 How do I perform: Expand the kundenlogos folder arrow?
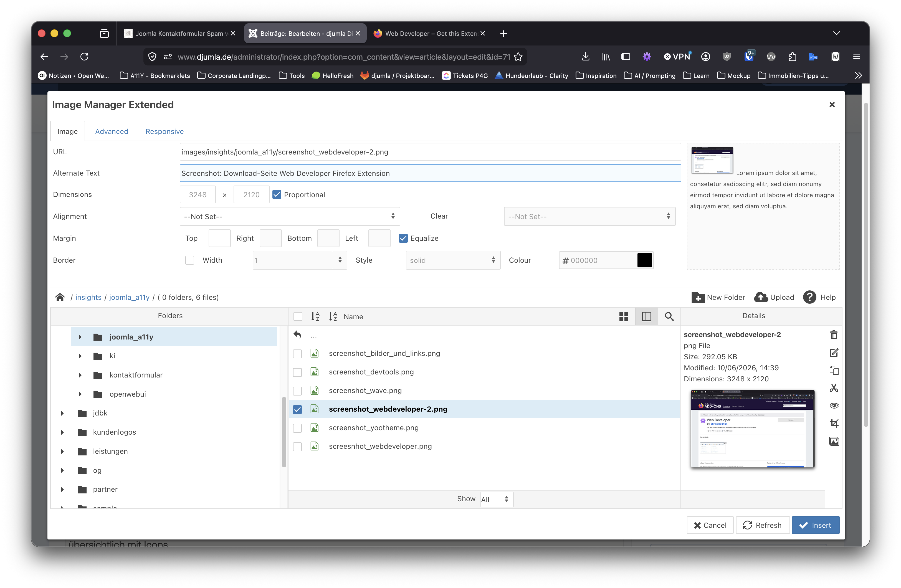pyautogui.click(x=62, y=432)
